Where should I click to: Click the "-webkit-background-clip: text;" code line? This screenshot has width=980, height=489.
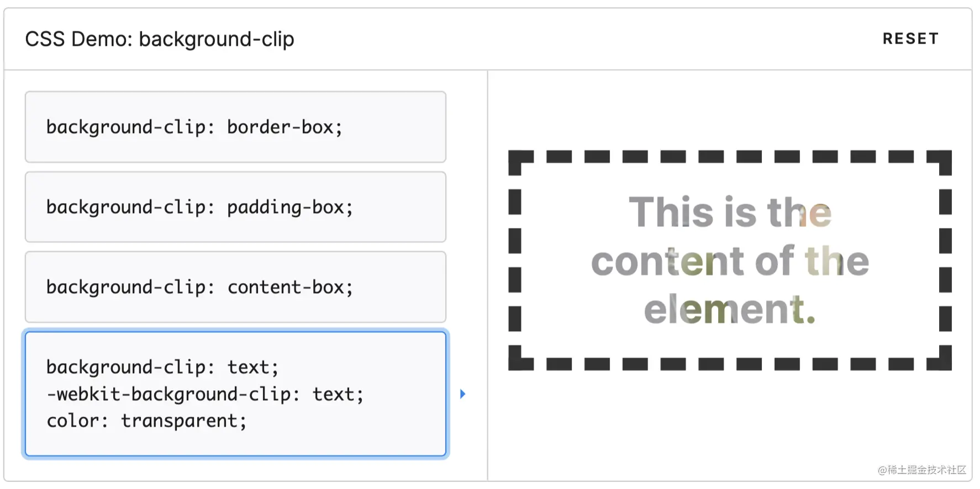click(x=205, y=394)
